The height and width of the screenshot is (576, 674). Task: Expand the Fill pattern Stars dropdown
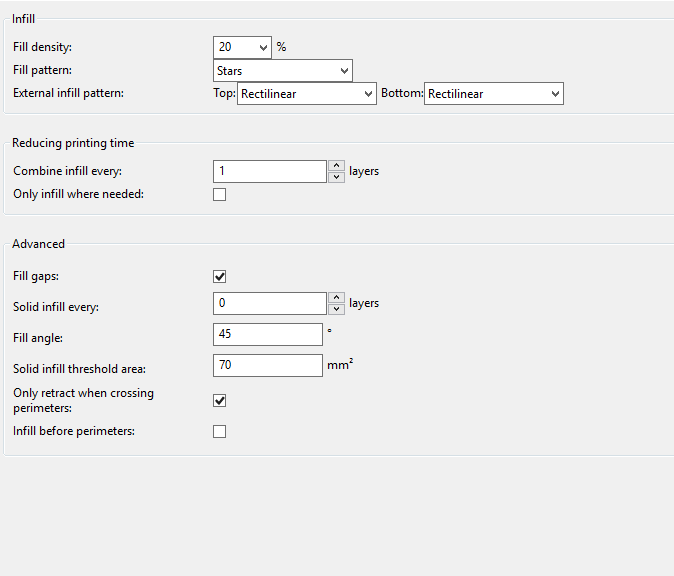[283, 70]
